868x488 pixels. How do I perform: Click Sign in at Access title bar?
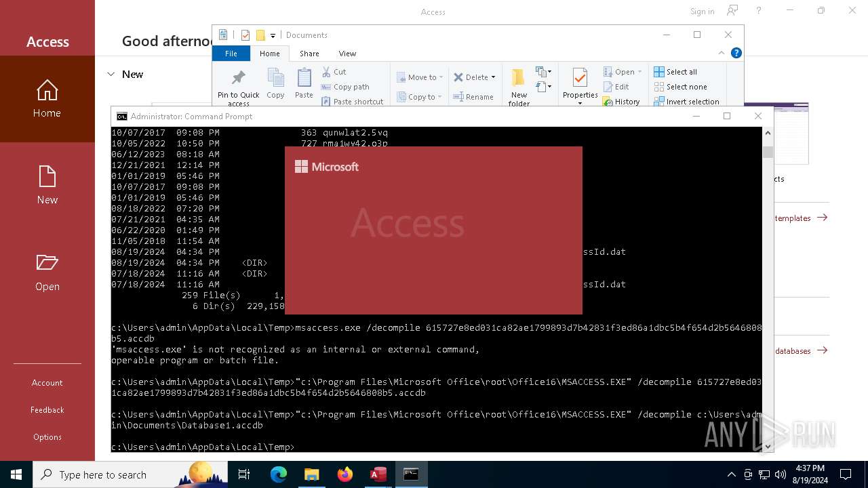tap(702, 12)
